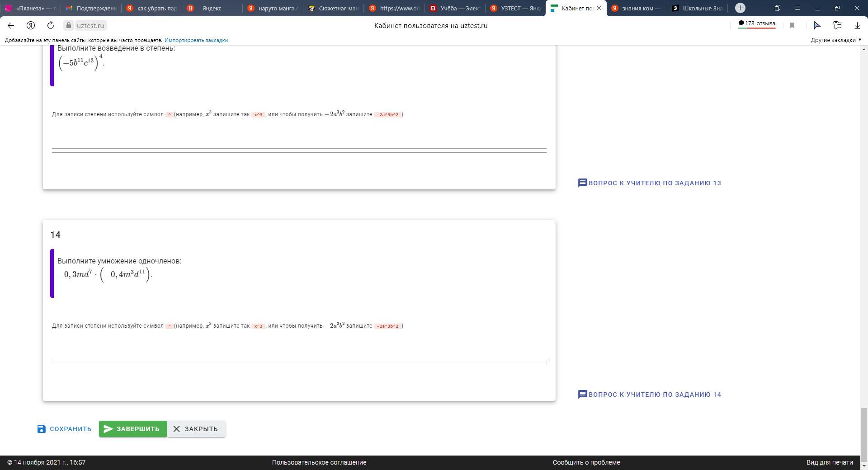Click the site security lock icon
The image size is (868, 470).
pos(69,26)
